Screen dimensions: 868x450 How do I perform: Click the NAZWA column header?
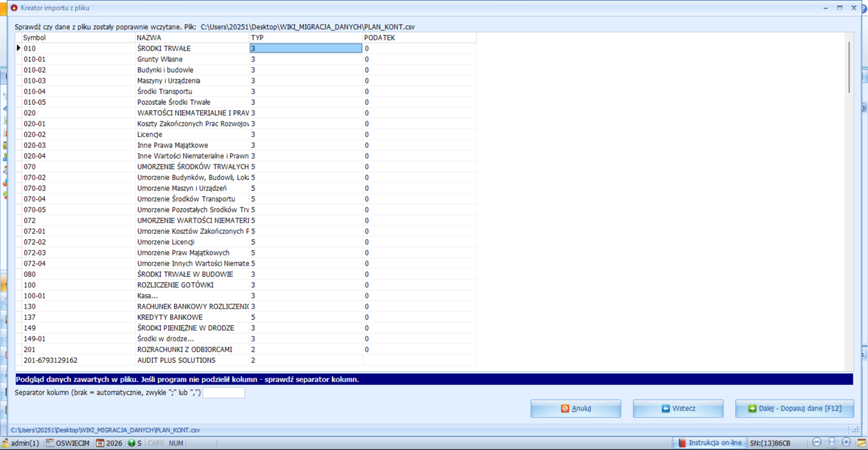coord(192,37)
